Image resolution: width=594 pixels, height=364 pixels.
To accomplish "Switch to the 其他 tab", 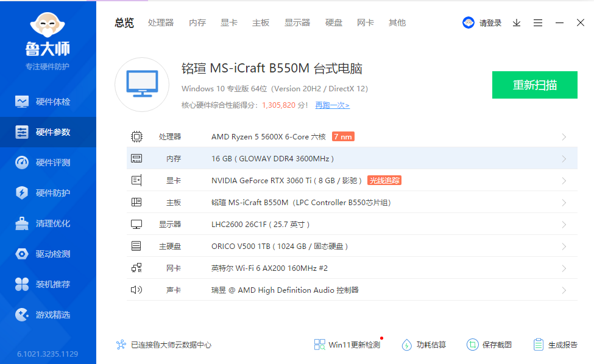I will pyautogui.click(x=397, y=23).
